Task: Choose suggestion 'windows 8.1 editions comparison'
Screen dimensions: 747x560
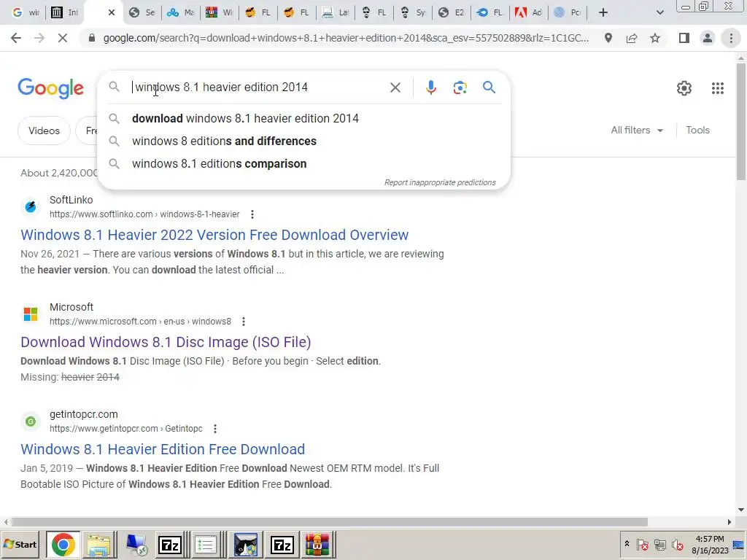Action: click(303, 164)
